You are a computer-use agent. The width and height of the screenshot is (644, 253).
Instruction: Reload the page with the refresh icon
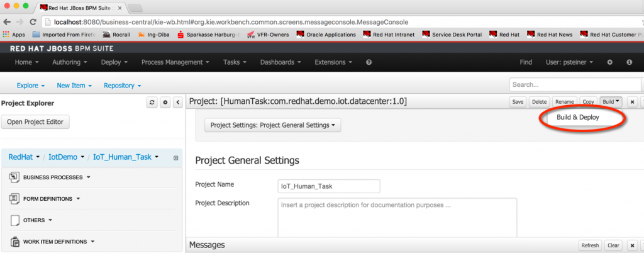pyautogui.click(x=33, y=22)
